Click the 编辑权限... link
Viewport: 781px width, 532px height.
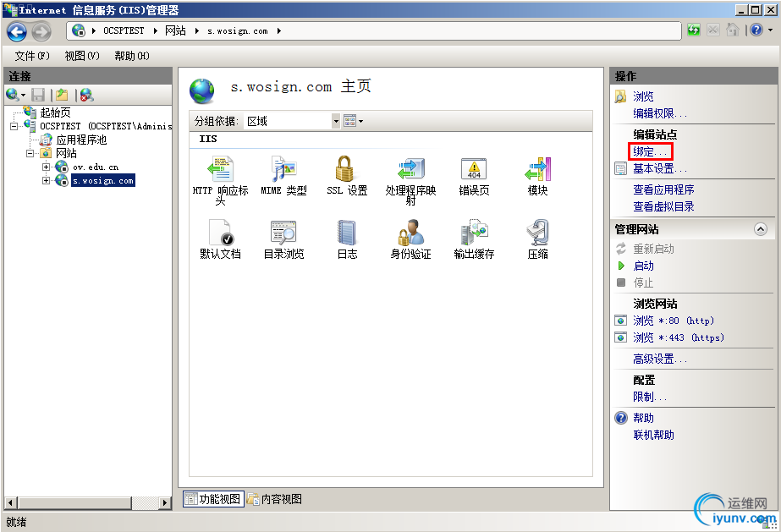tap(659, 113)
